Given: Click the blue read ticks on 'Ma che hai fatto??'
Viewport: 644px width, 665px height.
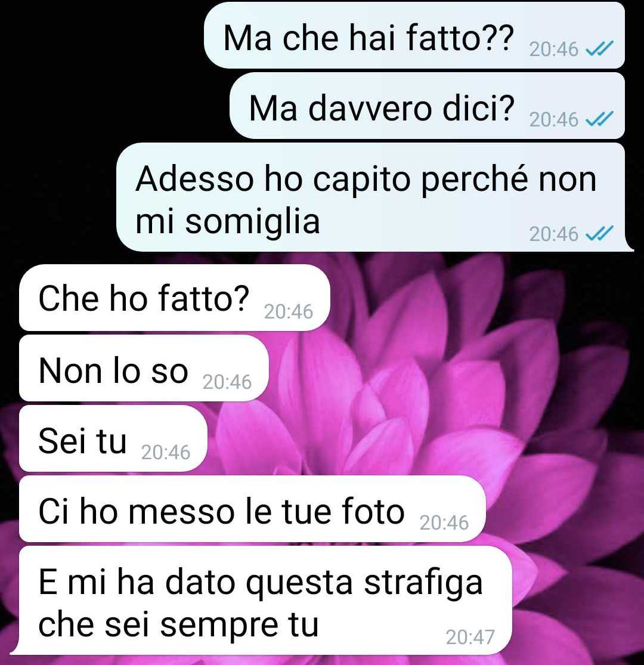Looking at the screenshot, I should coord(599,48).
